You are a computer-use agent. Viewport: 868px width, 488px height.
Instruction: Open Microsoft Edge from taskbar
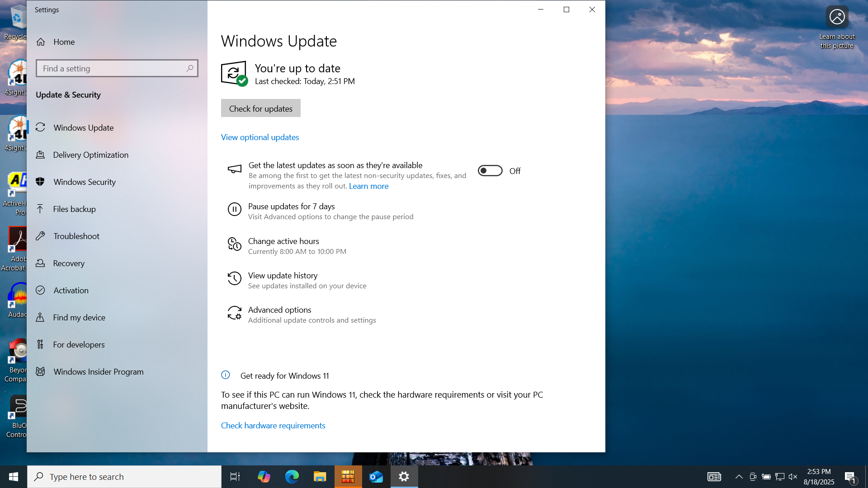tap(292, 477)
